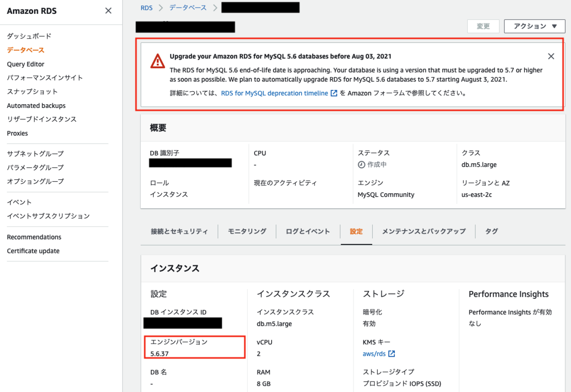Image resolution: width=571 pixels, height=392 pixels.
Task: Click the external link icon beside RDS for MySQL deprecation timeline
Action: click(334, 93)
